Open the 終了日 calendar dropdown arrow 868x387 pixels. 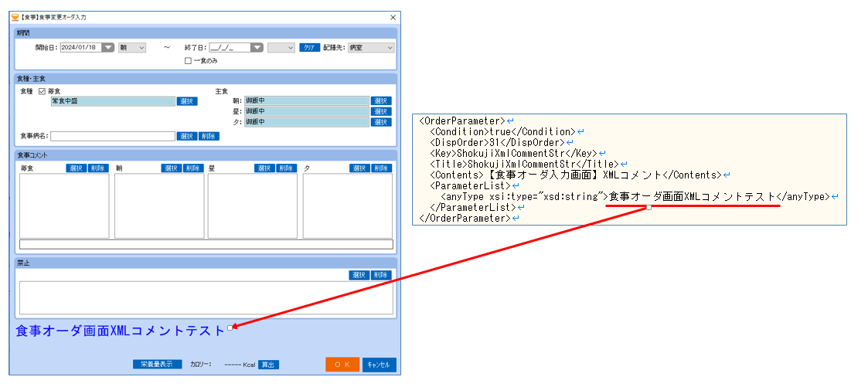(257, 48)
